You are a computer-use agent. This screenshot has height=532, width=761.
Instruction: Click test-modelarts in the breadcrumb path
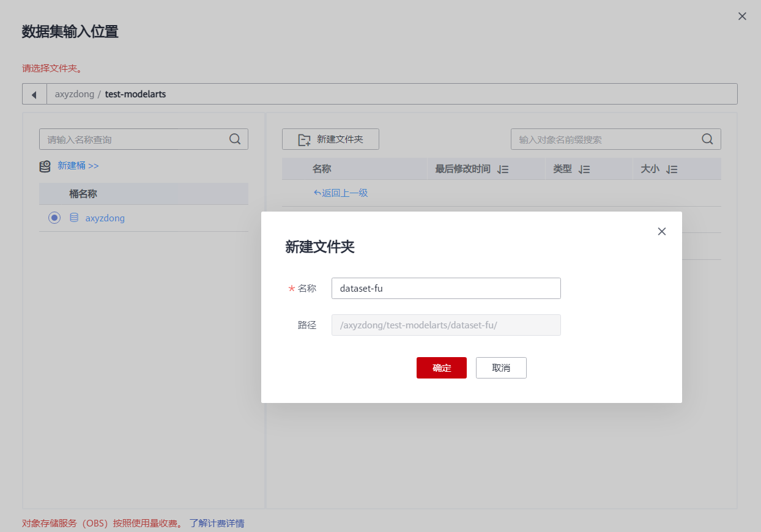point(135,94)
